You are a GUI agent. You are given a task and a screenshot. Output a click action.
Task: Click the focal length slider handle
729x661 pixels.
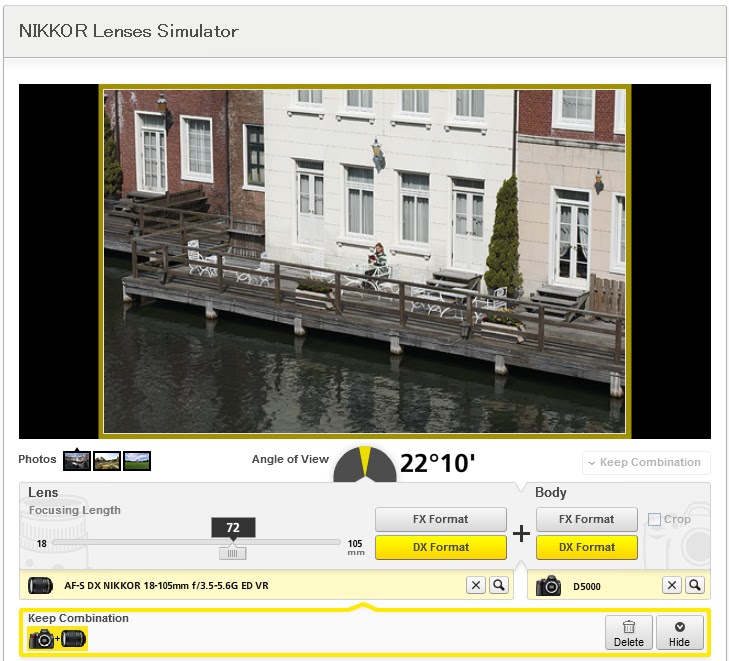click(232, 553)
